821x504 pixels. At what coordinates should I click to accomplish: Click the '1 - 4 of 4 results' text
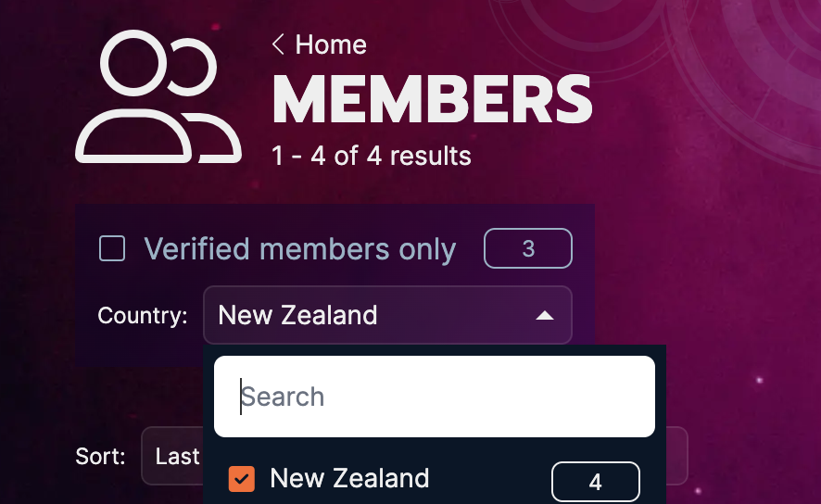372,156
